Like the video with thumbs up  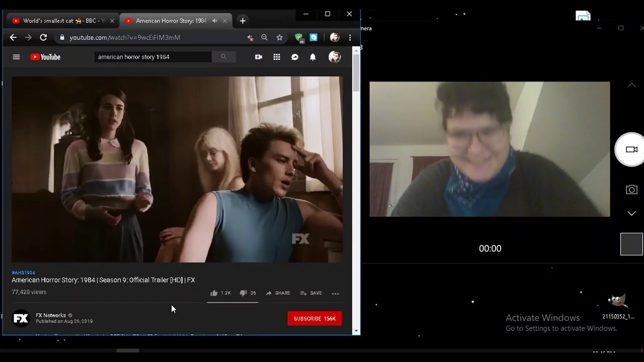pyautogui.click(x=214, y=293)
